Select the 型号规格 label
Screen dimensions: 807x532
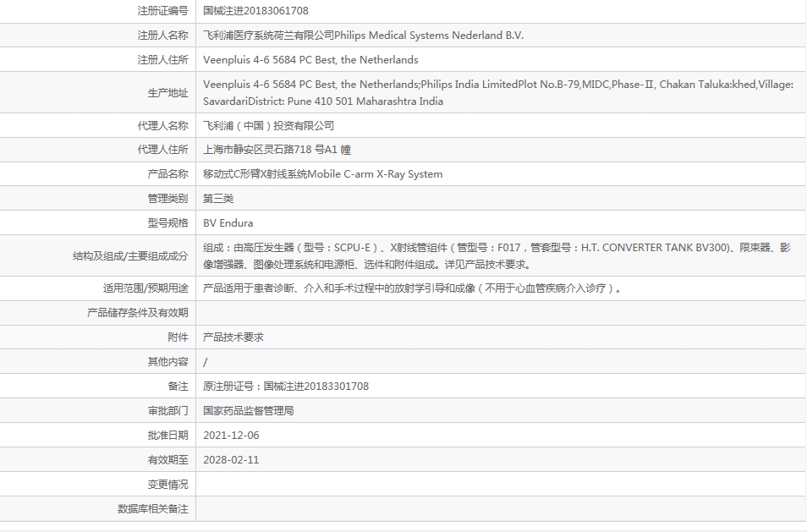[167, 222]
